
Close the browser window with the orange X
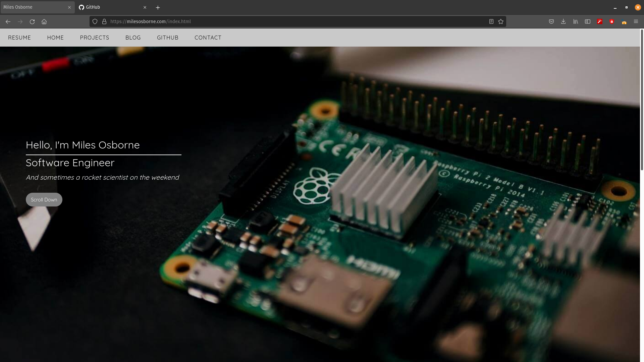638,7
